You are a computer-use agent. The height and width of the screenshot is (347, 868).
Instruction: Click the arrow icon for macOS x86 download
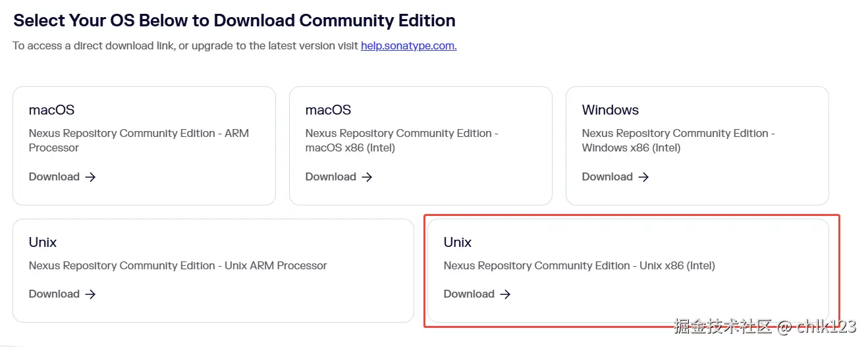click(367, 177)
